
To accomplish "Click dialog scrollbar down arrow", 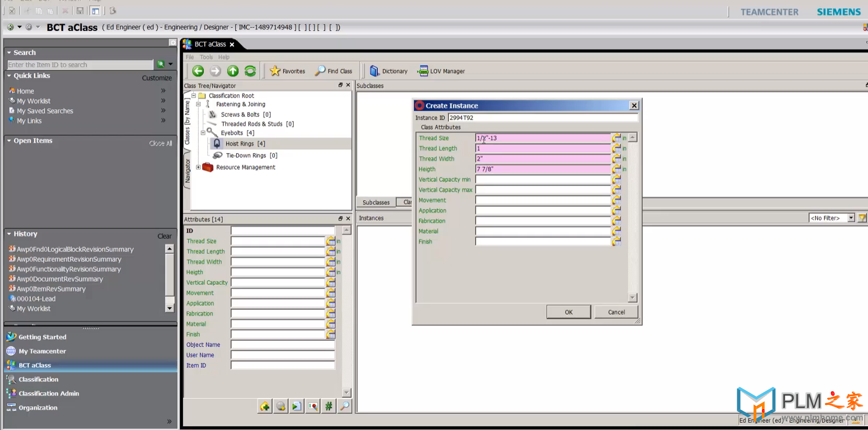I will (x=632, y=298).
